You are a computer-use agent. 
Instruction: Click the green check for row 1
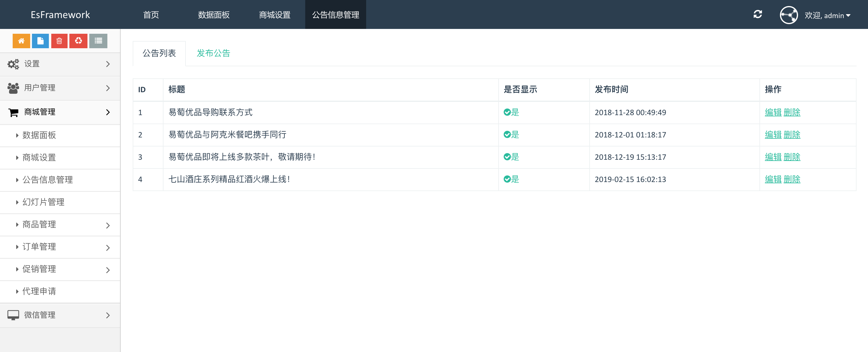pos(507,112)
